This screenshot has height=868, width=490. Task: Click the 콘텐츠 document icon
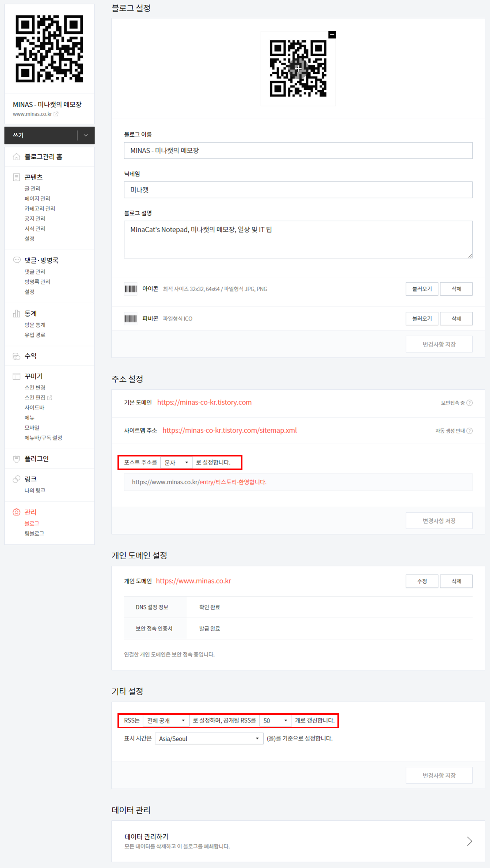tap(16, 177)
